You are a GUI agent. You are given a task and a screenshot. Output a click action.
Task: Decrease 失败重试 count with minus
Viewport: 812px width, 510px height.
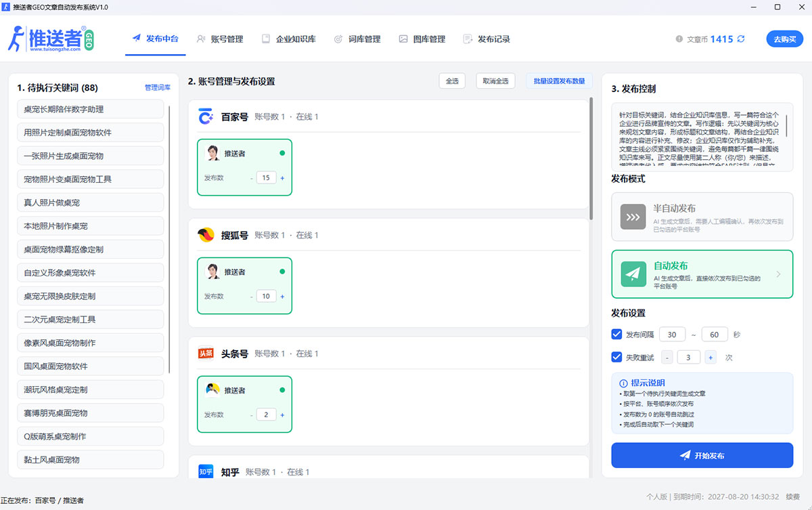pyautogui.click(x=667, y=358)
